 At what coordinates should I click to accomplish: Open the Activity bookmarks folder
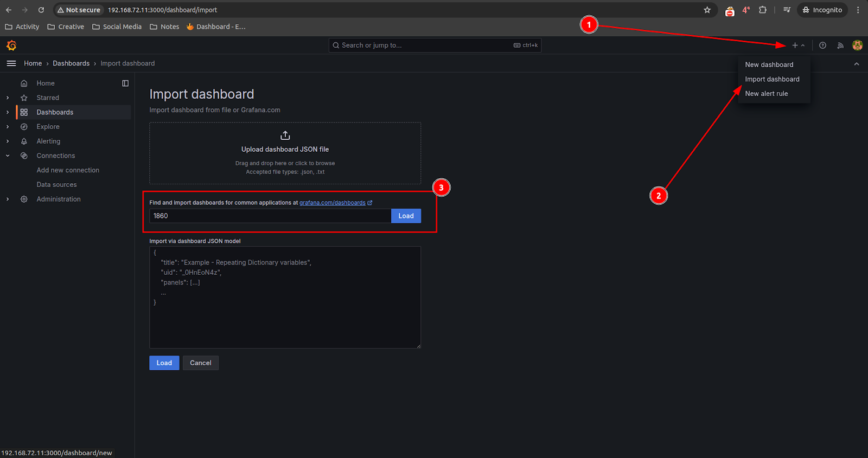[x=22, y=27]
